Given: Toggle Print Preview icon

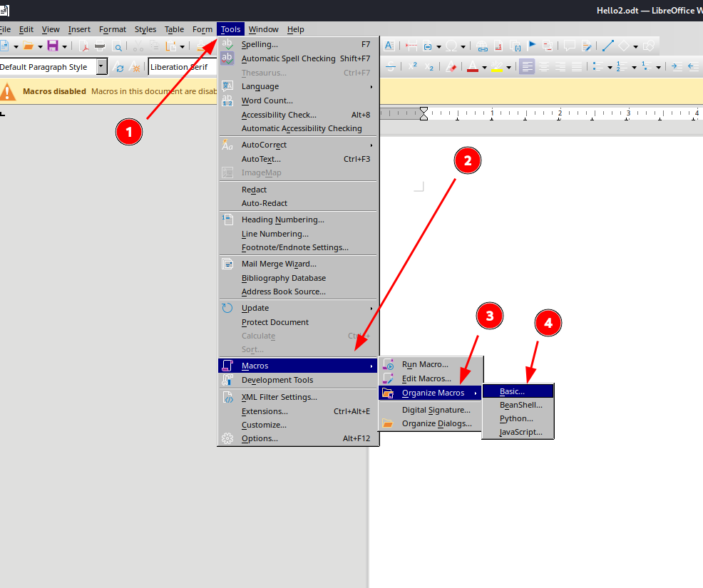Looking at the screenshot, I should click(x=117, y=46).
